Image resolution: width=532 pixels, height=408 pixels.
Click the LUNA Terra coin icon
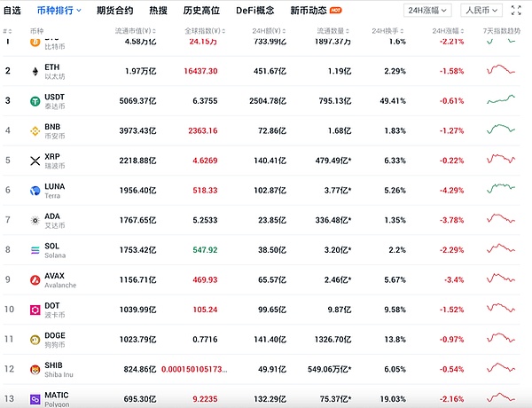tap(35, 191)
